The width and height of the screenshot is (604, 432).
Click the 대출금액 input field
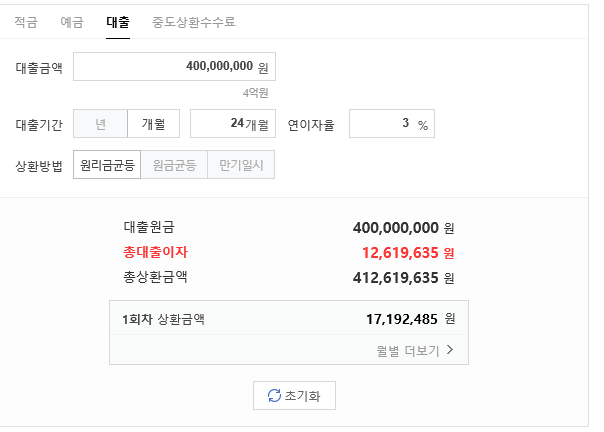[x=174, y=67]
